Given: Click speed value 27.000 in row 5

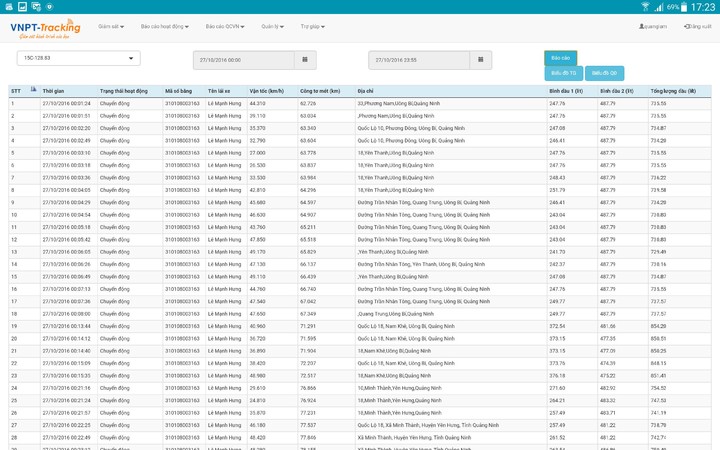Looking at the screenshot, I should [257, 153].
